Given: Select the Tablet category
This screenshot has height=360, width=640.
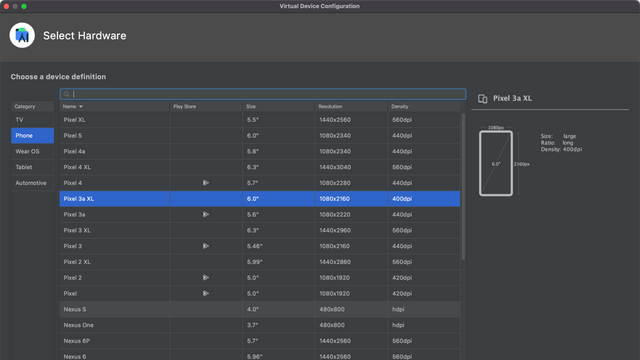Looking at the screenshot, I should (x=32, y=167).
